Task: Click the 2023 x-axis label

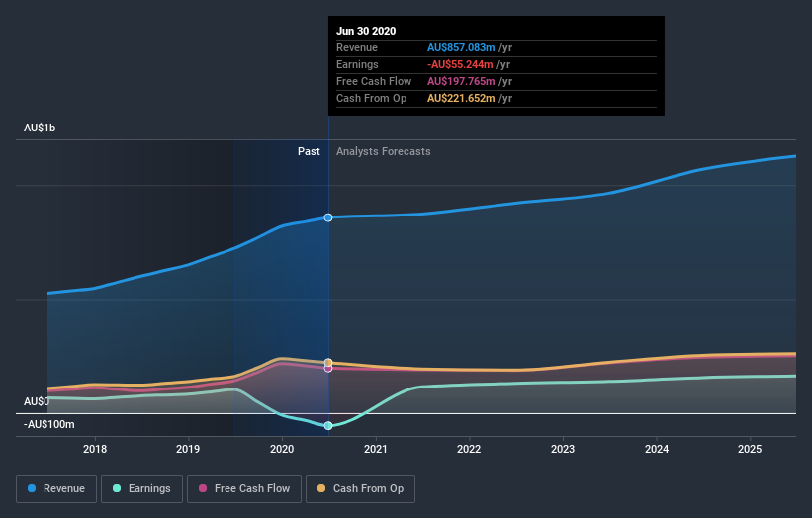Action: pos(563,449)
